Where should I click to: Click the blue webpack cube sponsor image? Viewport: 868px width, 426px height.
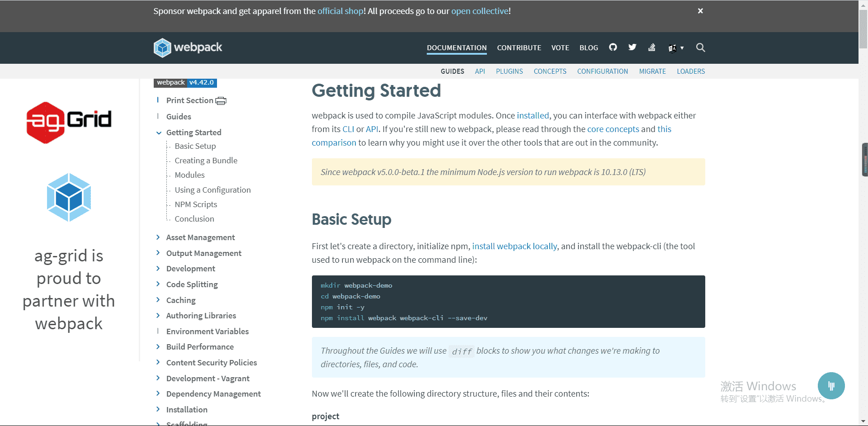click(x=69, y=197)
